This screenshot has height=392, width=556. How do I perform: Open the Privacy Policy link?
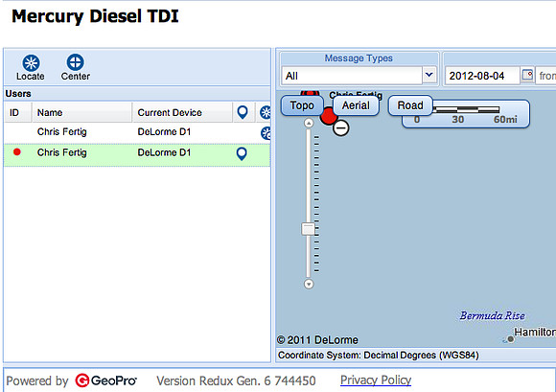click(x=376, y=380)
